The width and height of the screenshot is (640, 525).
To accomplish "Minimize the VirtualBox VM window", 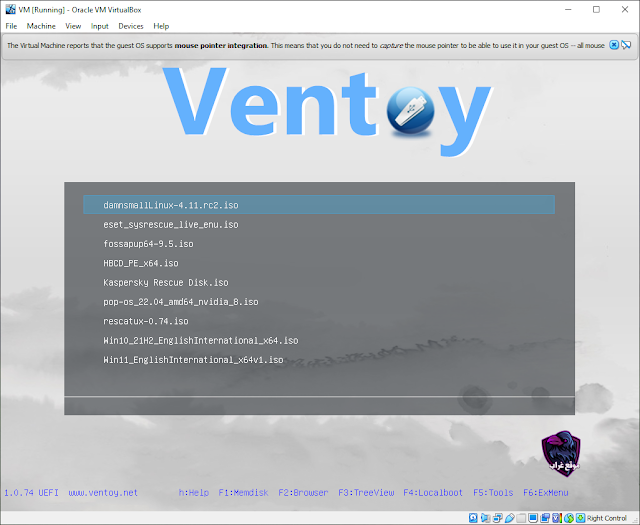I will tap(568, 9).
